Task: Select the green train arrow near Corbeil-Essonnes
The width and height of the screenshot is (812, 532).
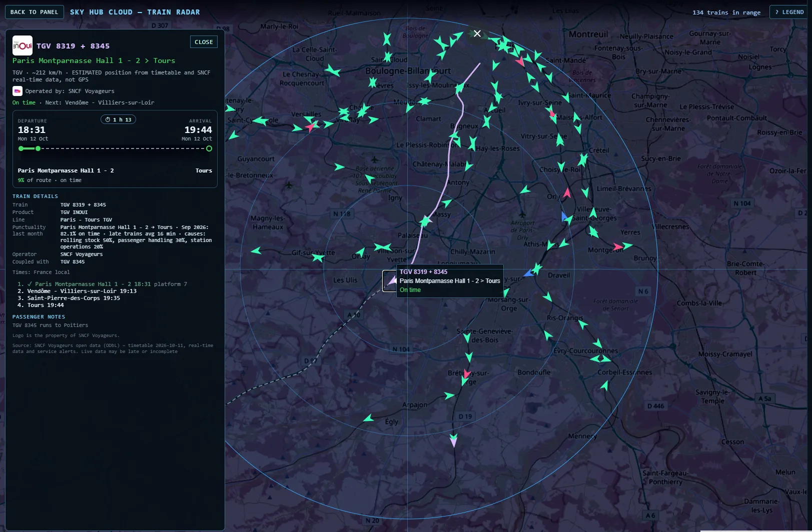Action: click(x=604, y=385)
